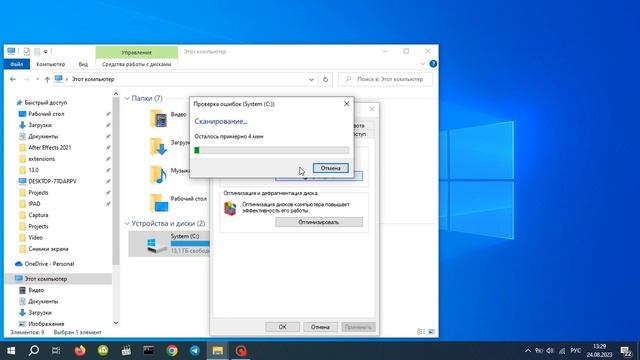Switch to the Компьютер ribbon tab

(x=51, y=64)
